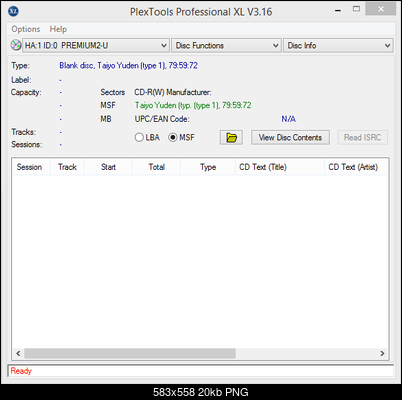Click the disc drive icon beside drive selector

[x=16, y=45]
